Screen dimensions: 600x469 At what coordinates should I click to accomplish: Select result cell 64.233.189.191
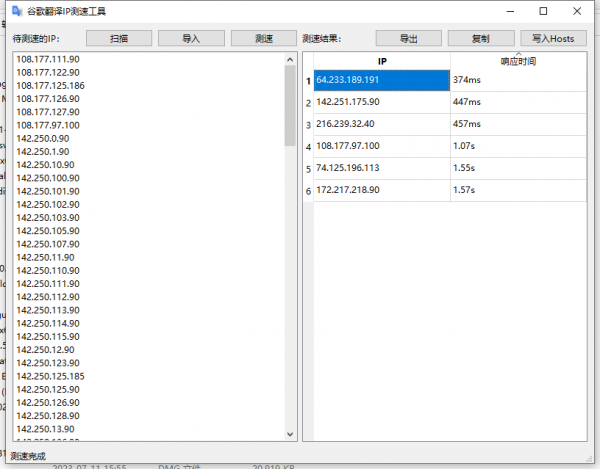point(382,80)
